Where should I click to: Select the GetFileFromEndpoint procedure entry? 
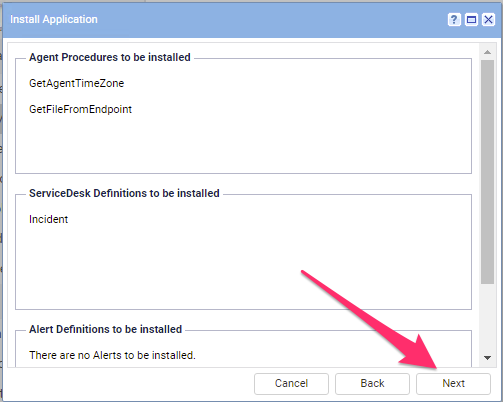(x=80, y=109)
